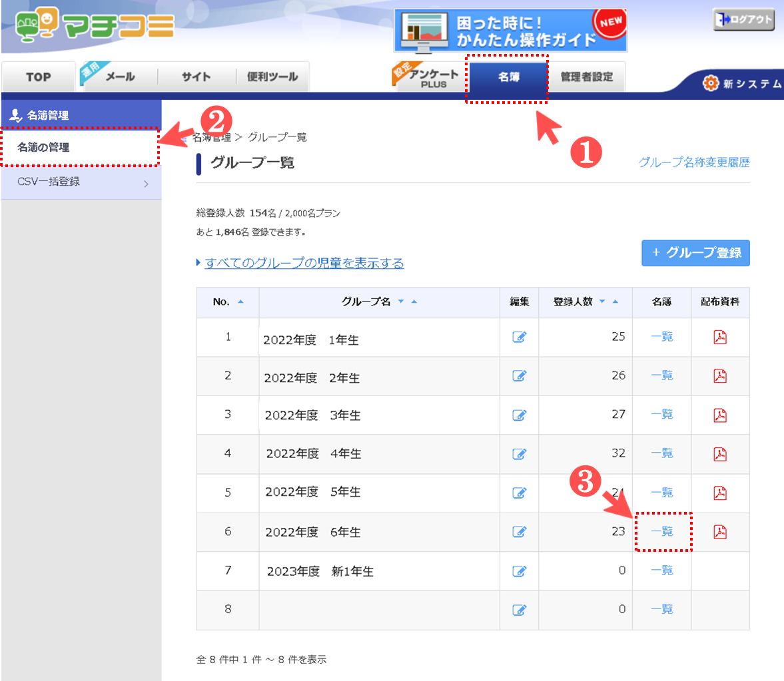Open かんたん操作ガイド banner
784x681 pixels.
point(510,31)
